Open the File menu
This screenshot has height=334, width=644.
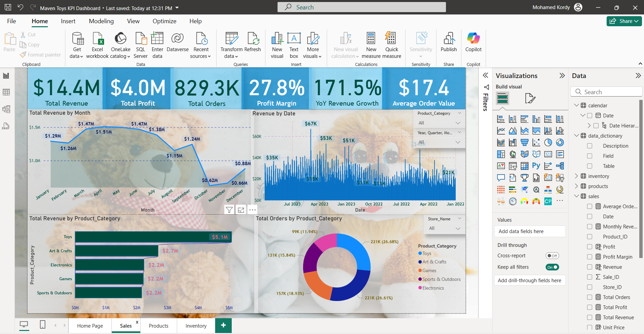[11, 21]
